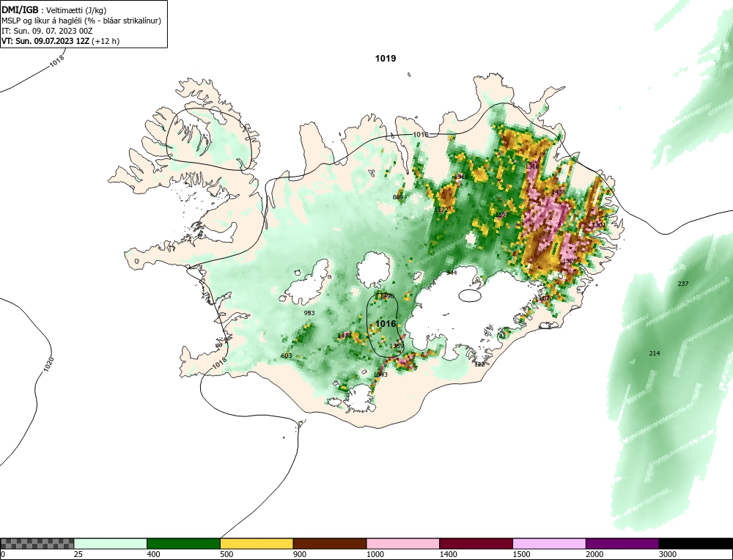The image size is (733, 560).
Task: Click the CAPE value 1474
Action: click(344, 336)
